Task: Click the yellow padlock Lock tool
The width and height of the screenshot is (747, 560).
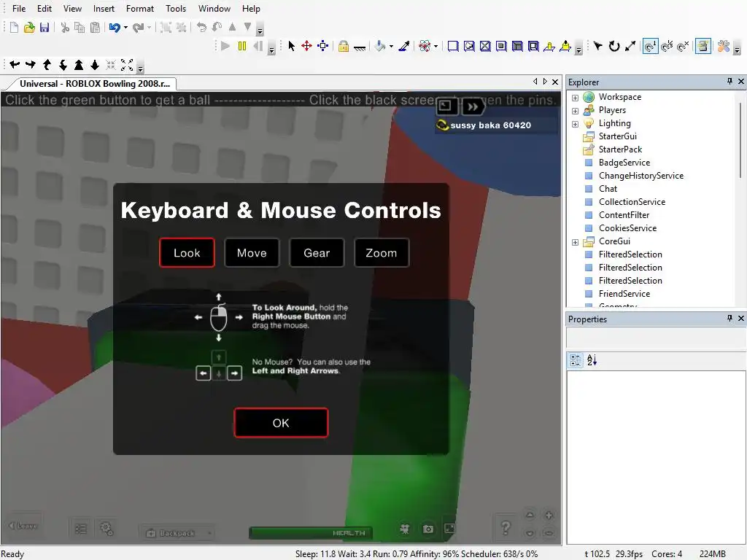Action: (x=344, y=46)
